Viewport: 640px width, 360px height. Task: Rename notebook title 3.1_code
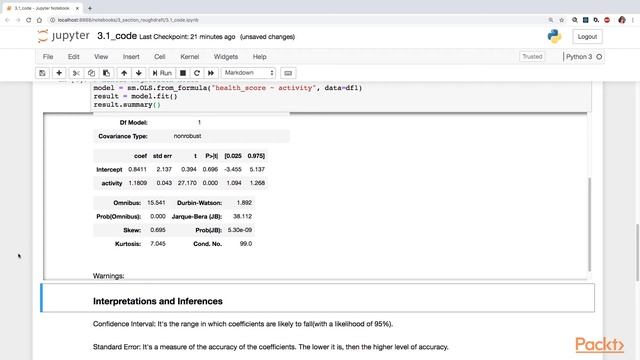pos(117,36)
